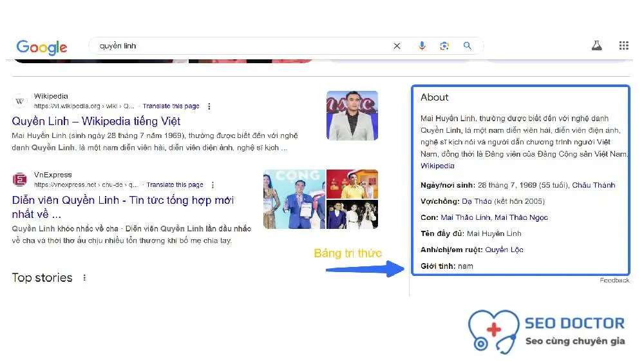Click the magnifying glass search icon

click(468, 46)
